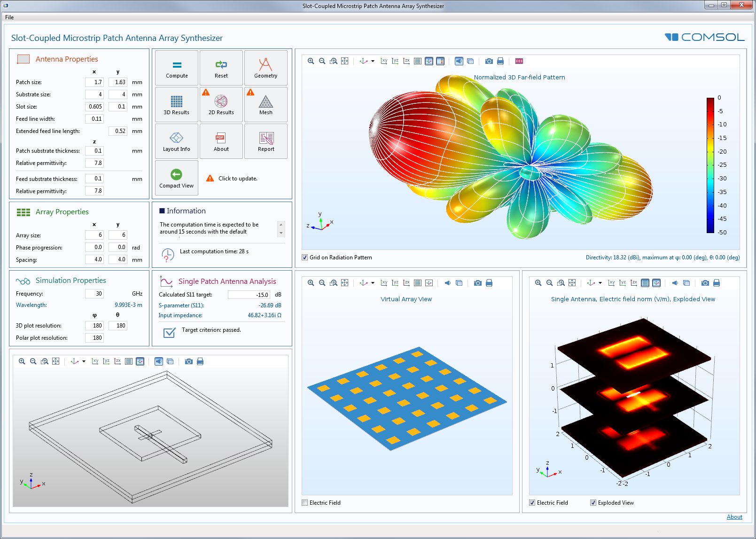Switch geometry wireframe to YZ view
The height and width of the screenshot is (539, 756).
click(106, 361)
